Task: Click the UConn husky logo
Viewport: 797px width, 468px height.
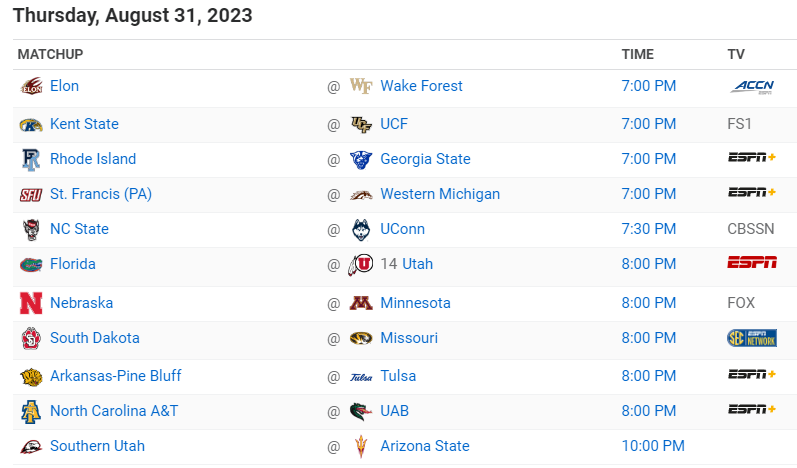Action: [361, 230]
